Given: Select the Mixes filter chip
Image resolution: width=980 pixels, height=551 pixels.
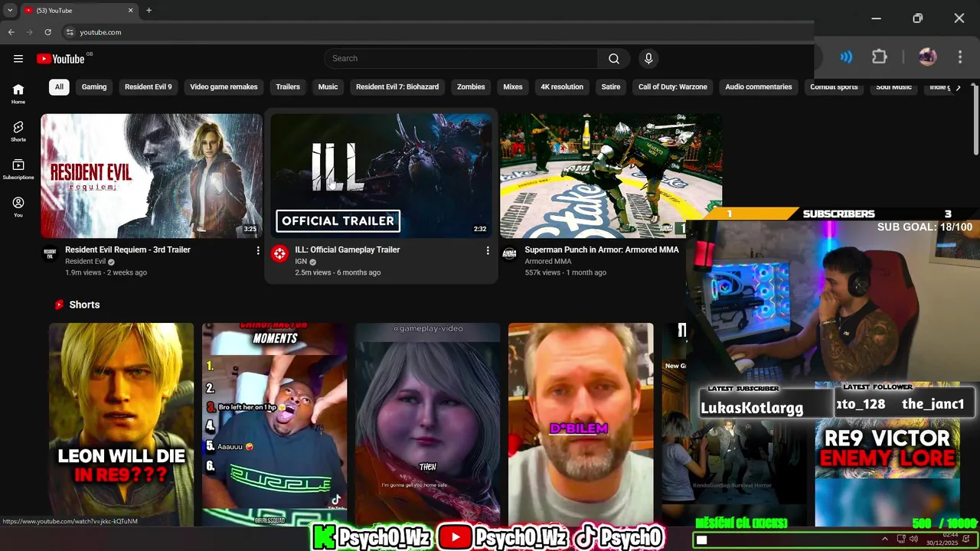Looking at the screenshot, I should click(x=513, y=87).
